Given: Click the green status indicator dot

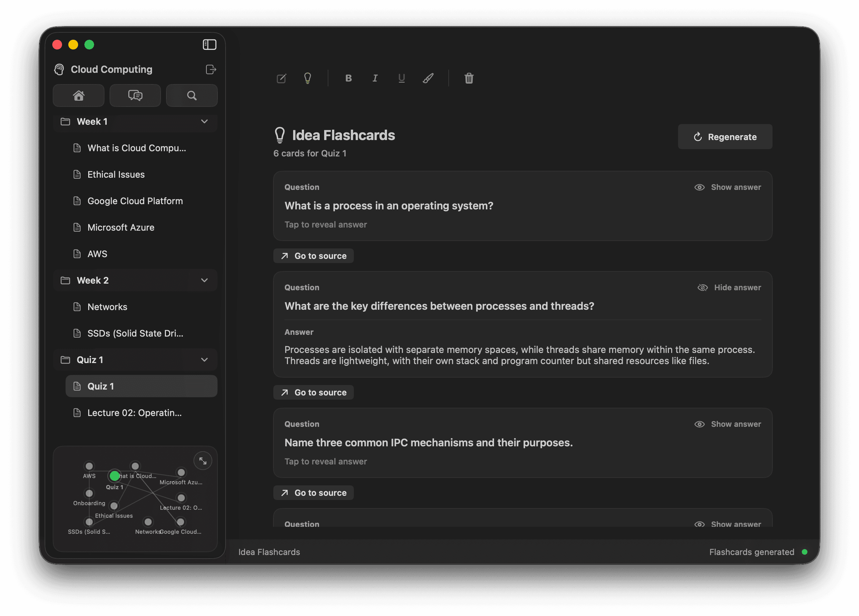Looking at the screenshot, I should pyautogui.click(x=805, y=552).
